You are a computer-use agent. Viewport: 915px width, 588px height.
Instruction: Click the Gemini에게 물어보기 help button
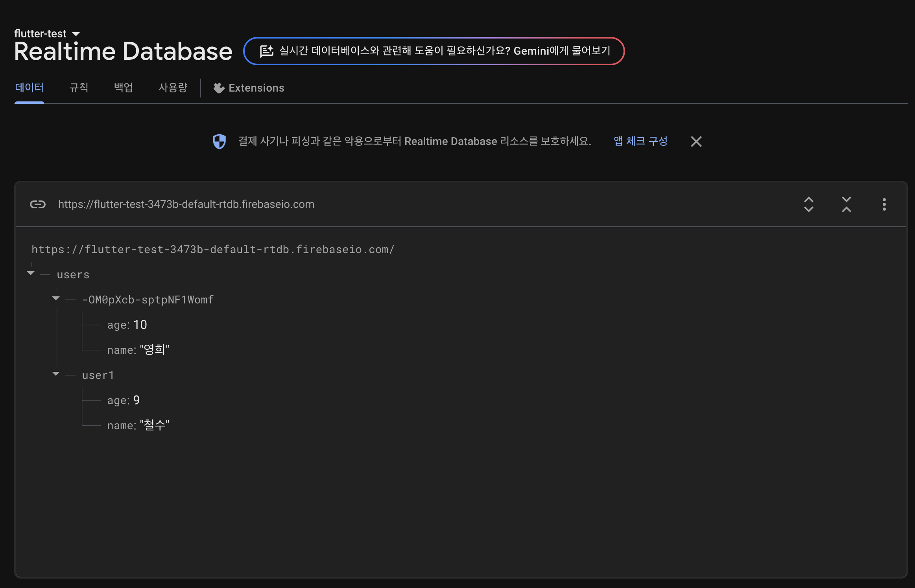point(434,51)
